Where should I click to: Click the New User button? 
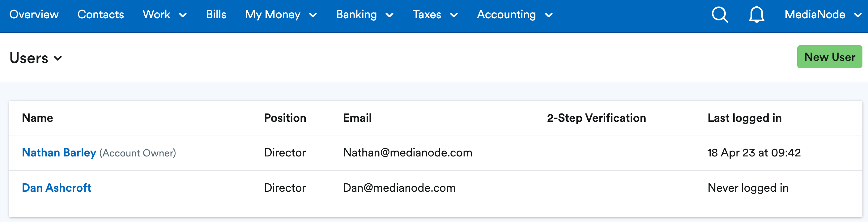(x=830, y=57)
